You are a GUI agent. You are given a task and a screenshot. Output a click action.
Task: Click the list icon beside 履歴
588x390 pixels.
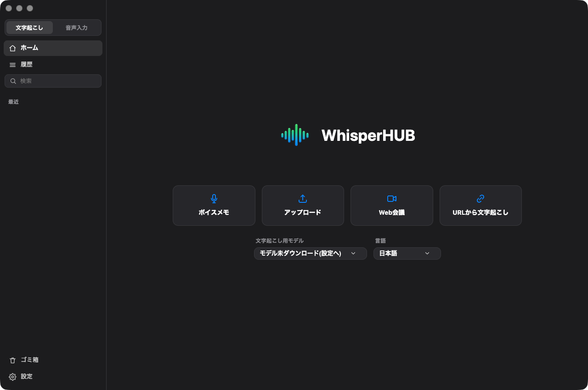tap(12, 65)
